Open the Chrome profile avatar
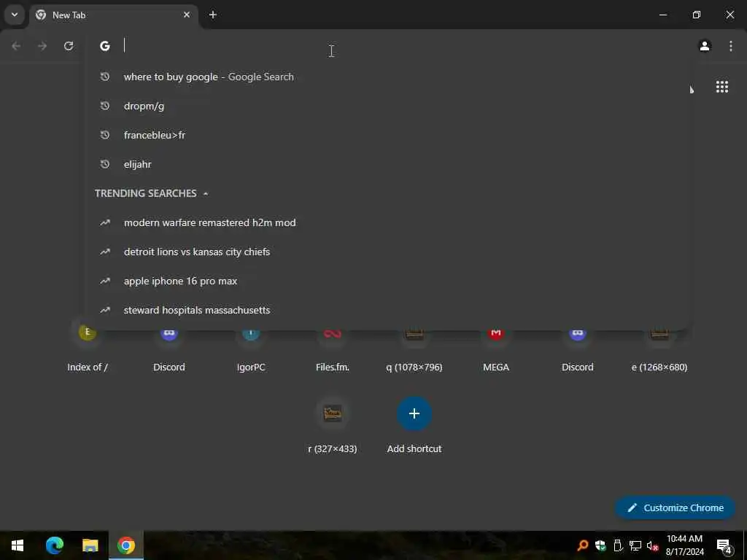 (x=705, y=46)
